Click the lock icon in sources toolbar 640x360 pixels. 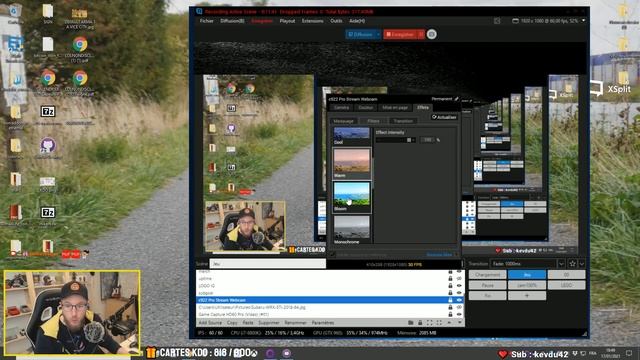(420, 322)
